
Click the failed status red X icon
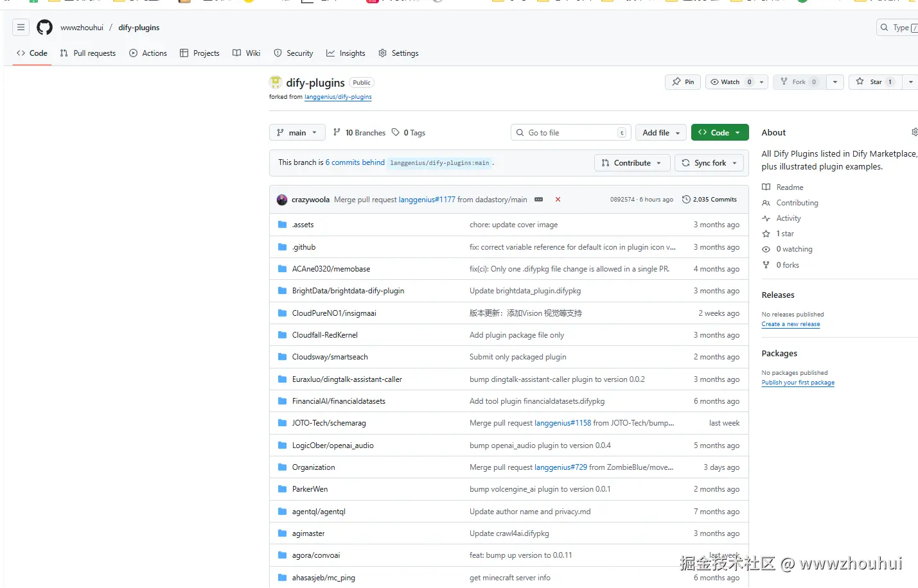pos(558,200)
